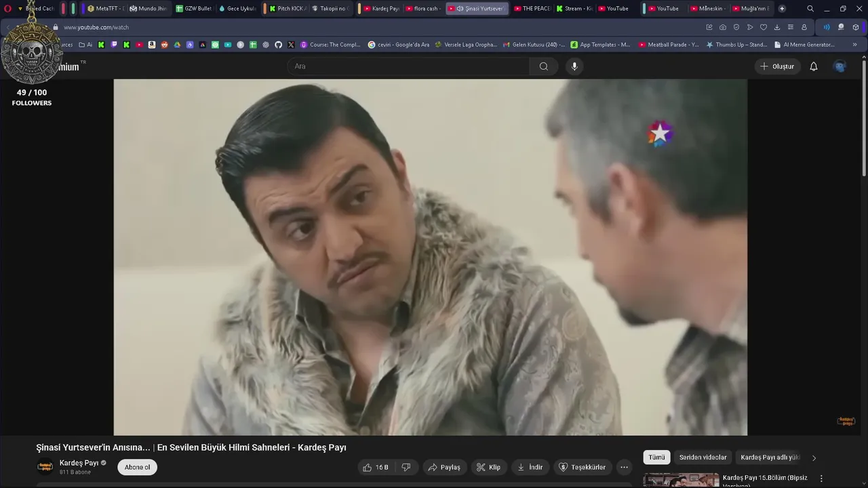Open a new browser tab
Image resolution: width=868 pixels, height=488 pixels.
782,9
